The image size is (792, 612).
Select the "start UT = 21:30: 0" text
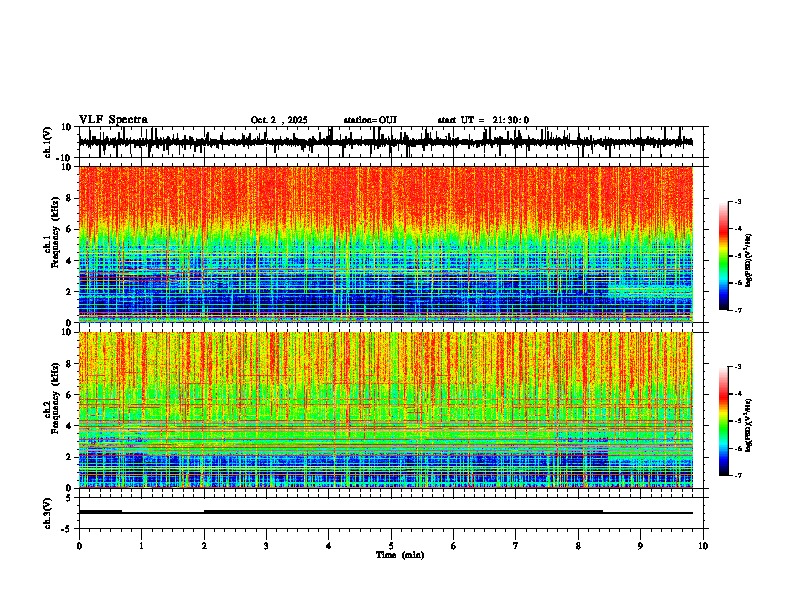pos(483,120)
